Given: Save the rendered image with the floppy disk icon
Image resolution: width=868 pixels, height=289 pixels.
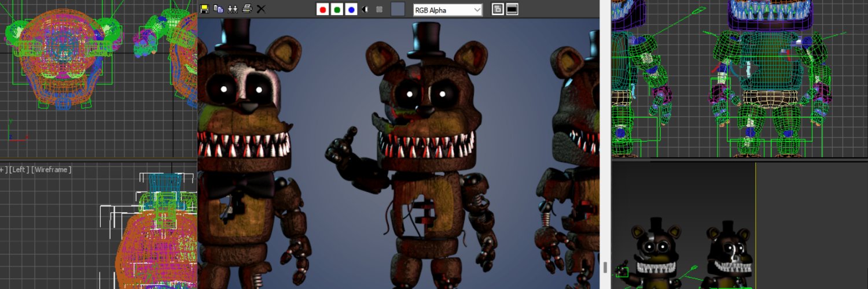Looking at the screenshot, I should pyautogui.click(x=204, y=9).
